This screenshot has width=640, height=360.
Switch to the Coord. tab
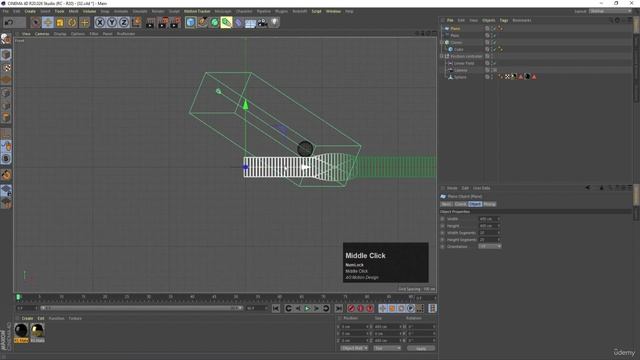[x=460, y=204]
